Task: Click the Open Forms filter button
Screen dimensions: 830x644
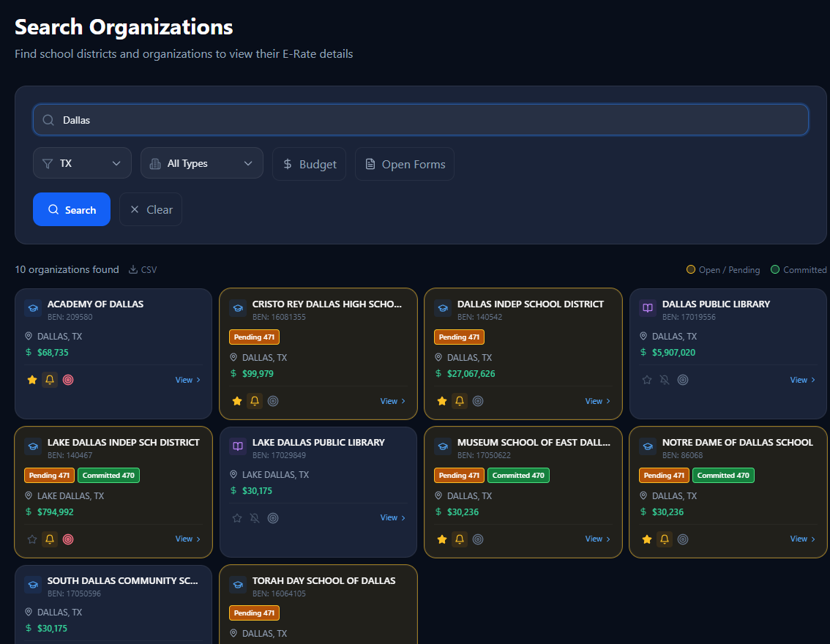Action: click(x=404, y=163)
